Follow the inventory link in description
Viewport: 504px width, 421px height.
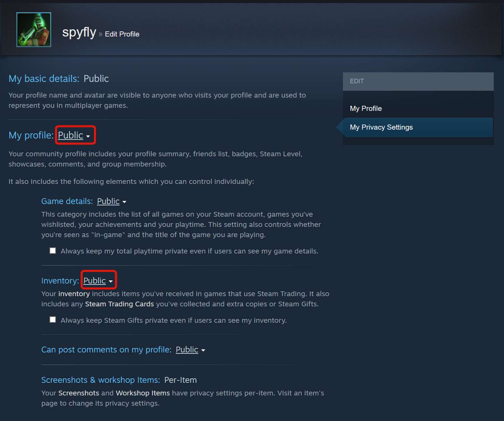pyautogui.click(x=74, y=294)
